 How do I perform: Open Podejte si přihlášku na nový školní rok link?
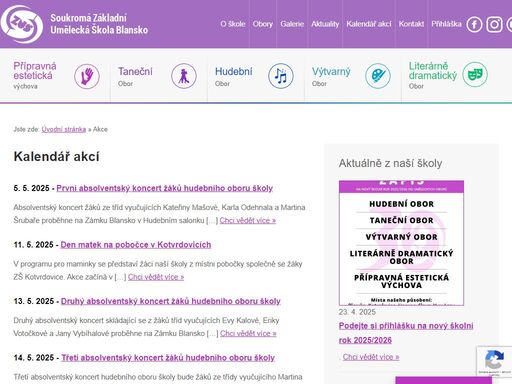click(406, 333)
